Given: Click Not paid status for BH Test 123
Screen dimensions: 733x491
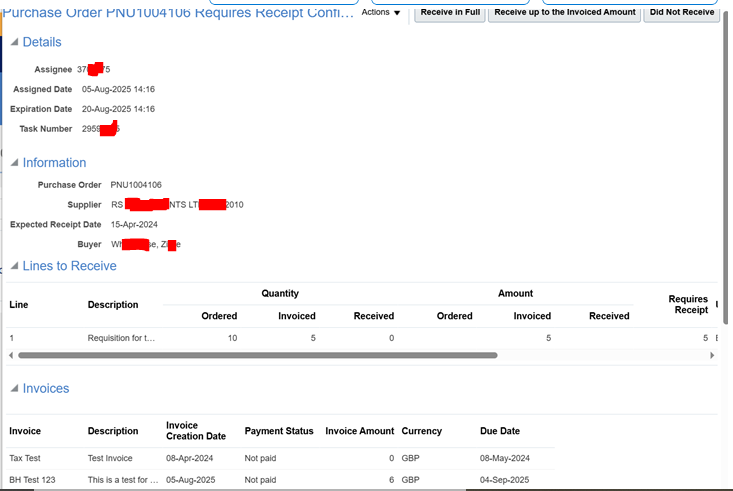Looking at the screenshot, I should [x=260, y=480].
